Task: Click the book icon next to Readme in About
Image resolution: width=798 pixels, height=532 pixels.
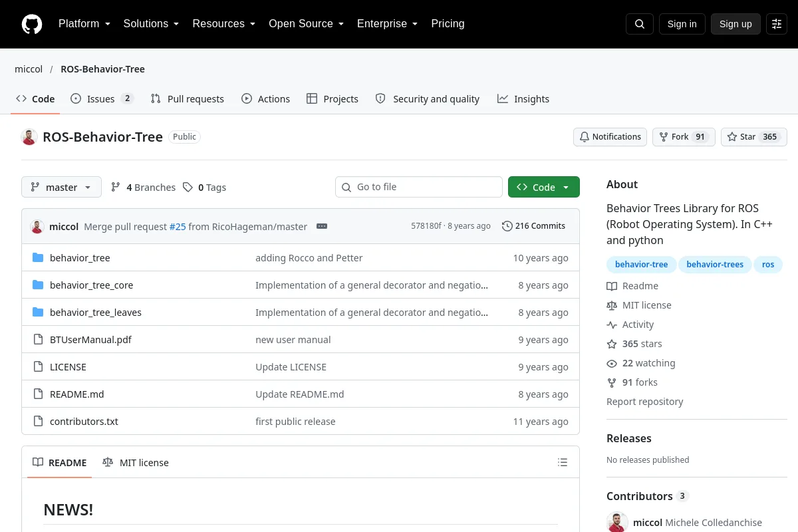Action: pyautogui.click(x=612, y=286)
